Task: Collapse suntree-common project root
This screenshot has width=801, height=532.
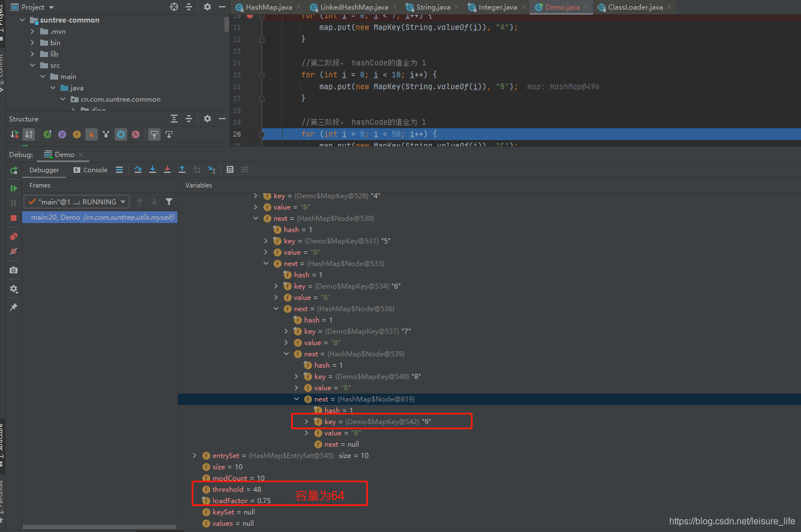Action: [23, 20]
